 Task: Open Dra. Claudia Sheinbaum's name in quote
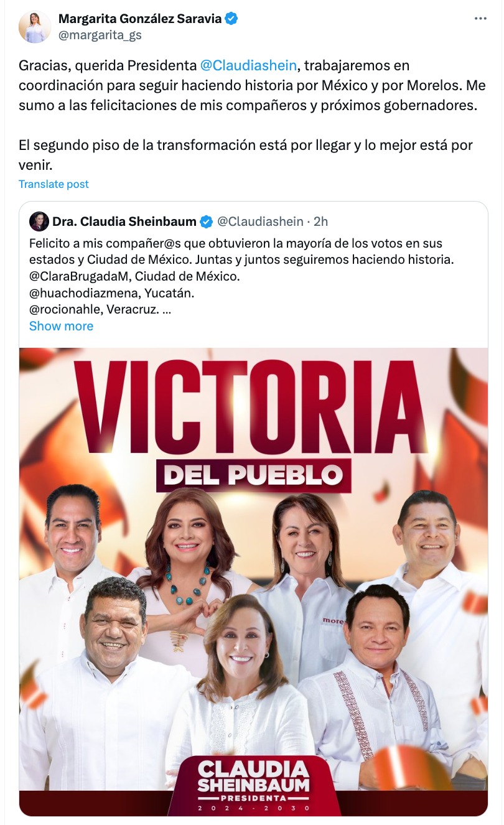pos(124,221)
